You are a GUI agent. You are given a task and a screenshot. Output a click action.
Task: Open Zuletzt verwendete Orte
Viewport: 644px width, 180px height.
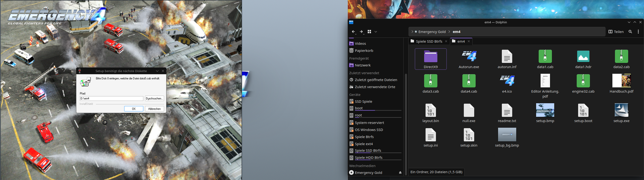coord(375,87)
